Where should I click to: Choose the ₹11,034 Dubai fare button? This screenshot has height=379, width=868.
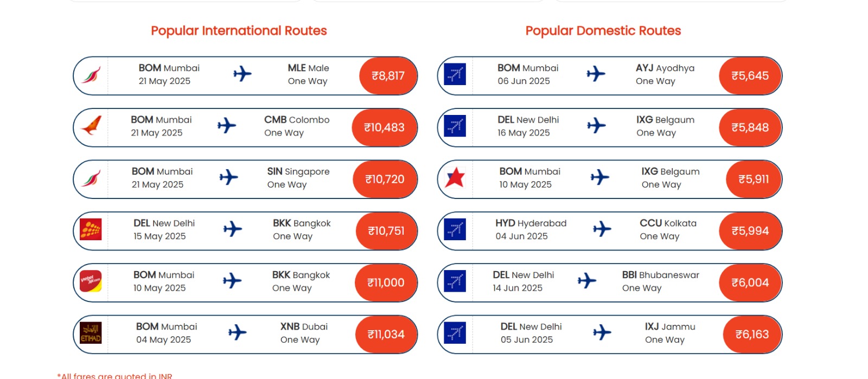pos(386,335)
